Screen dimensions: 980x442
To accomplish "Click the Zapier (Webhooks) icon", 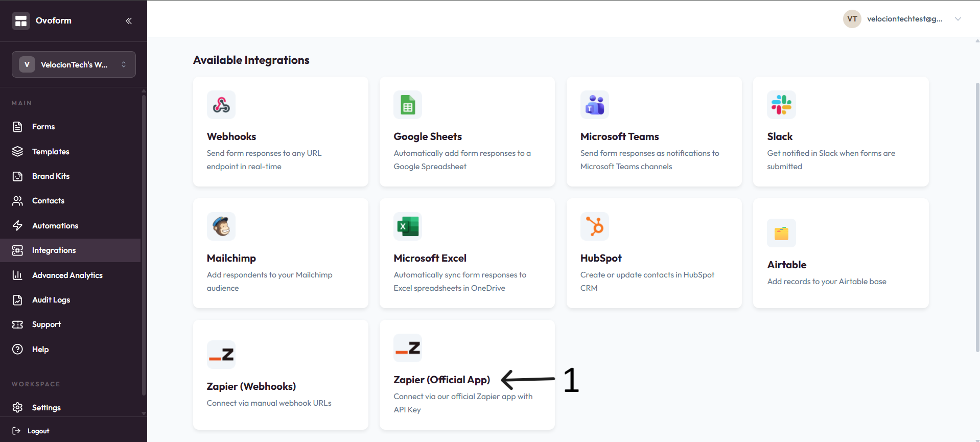I will pos(221,355).
